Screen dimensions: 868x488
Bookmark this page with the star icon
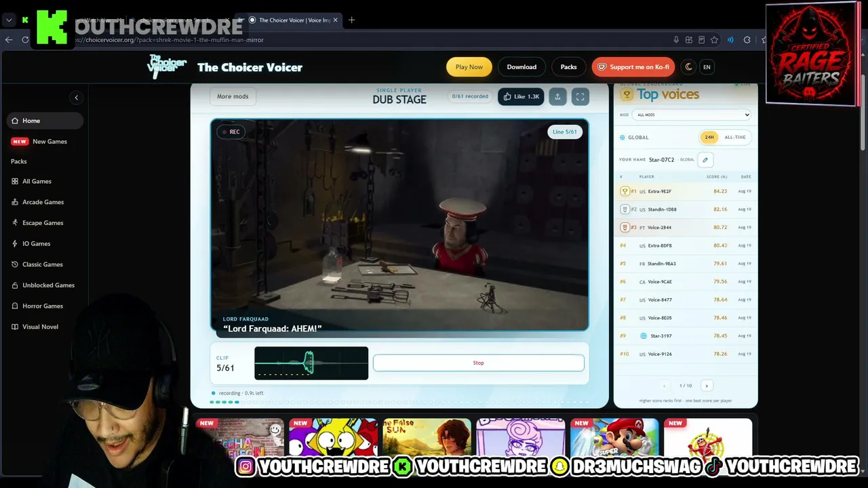(x=714, y=40)
